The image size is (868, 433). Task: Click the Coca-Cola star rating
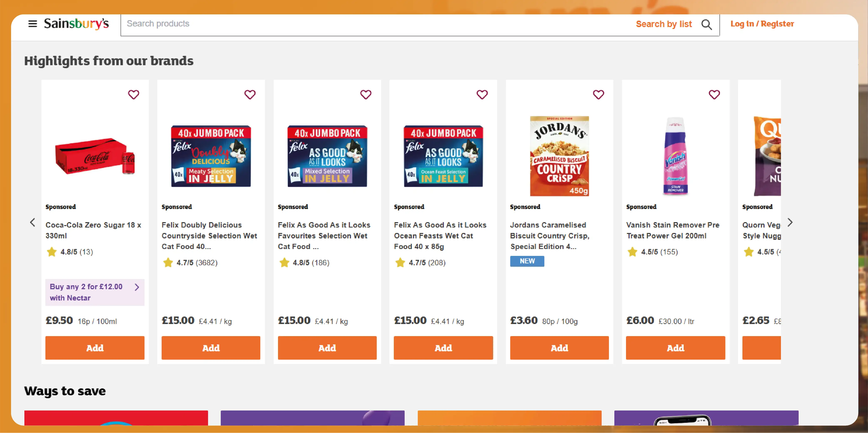point(70,252)
